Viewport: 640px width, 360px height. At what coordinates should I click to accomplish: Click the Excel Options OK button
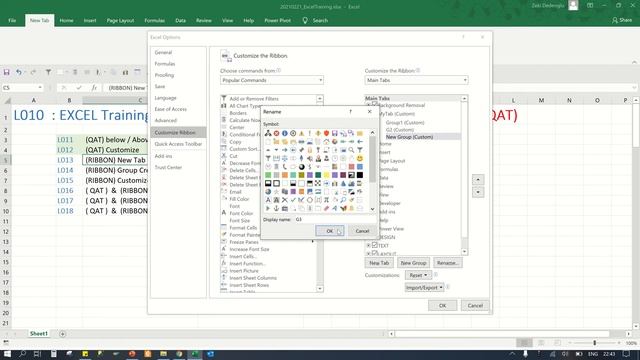click(x=442, y=305)
